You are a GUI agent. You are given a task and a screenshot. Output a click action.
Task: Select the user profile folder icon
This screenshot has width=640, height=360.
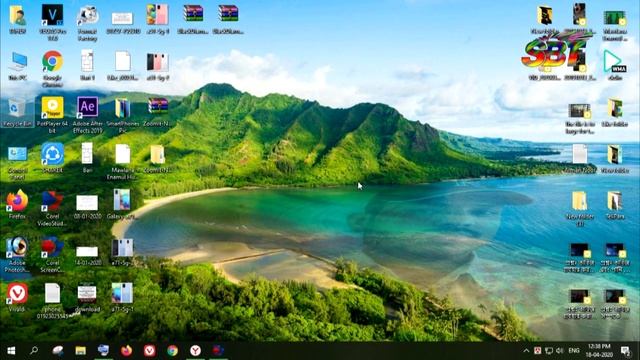18,19
